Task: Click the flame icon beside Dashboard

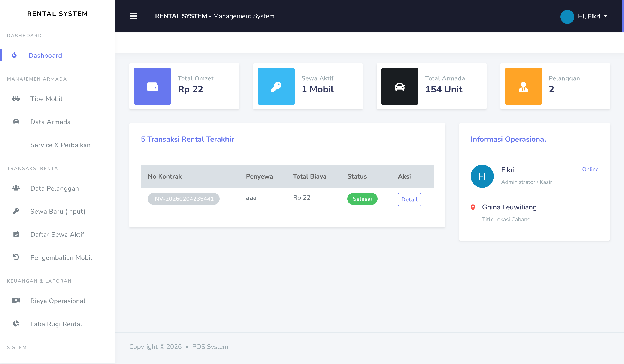Action: (14, 55)
